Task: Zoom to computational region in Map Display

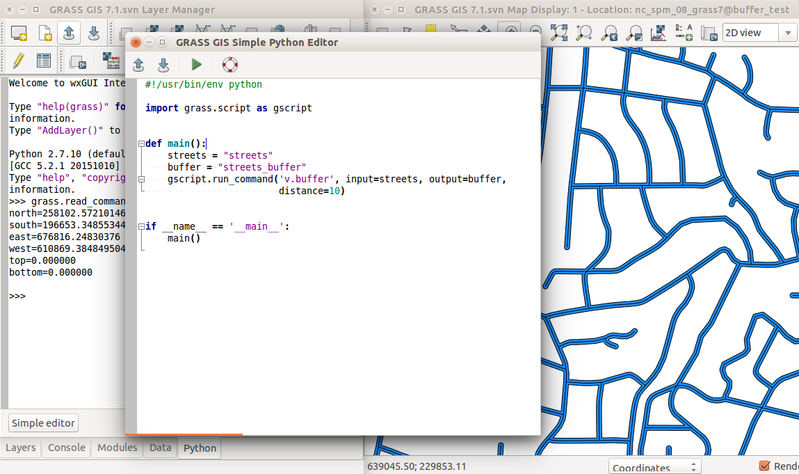Action: (584, 33)
